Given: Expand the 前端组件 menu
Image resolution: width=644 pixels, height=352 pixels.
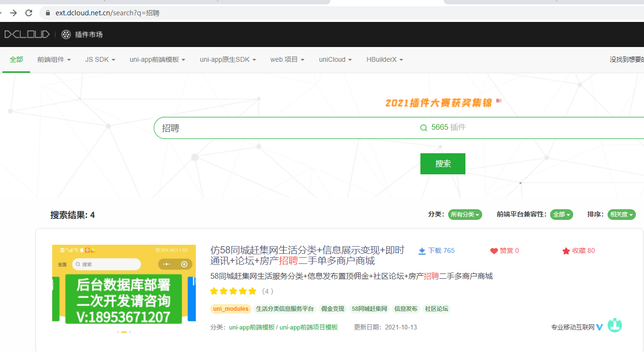Looking at the screenshot, I should click(54, 59).
